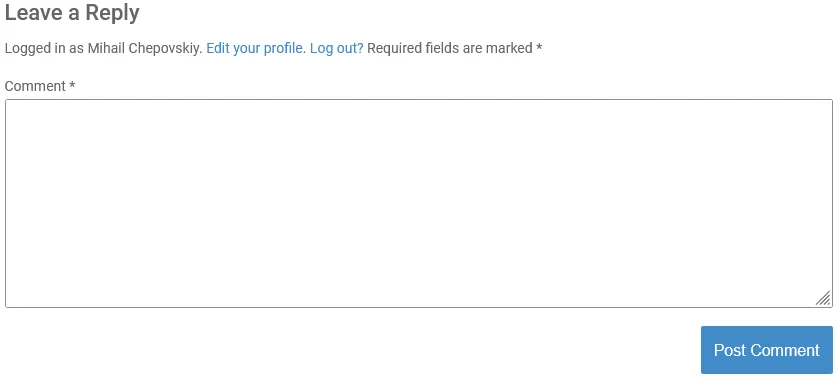This screenshot has height=380, width=837.
Task: Grab the comment box resize handle
Action: (x=824, y=298)
